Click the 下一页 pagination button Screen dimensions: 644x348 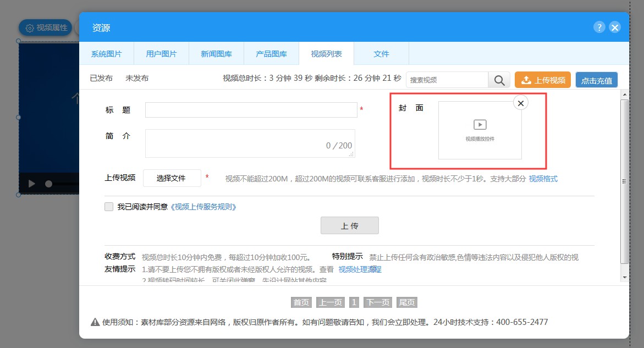[377, 302]
